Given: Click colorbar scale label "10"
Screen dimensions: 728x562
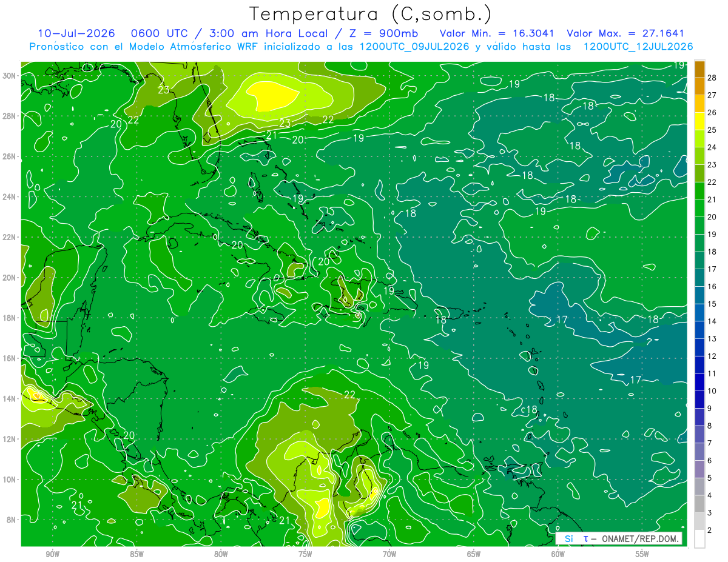Looking at the screenshot, I should (x=712, y=391).
